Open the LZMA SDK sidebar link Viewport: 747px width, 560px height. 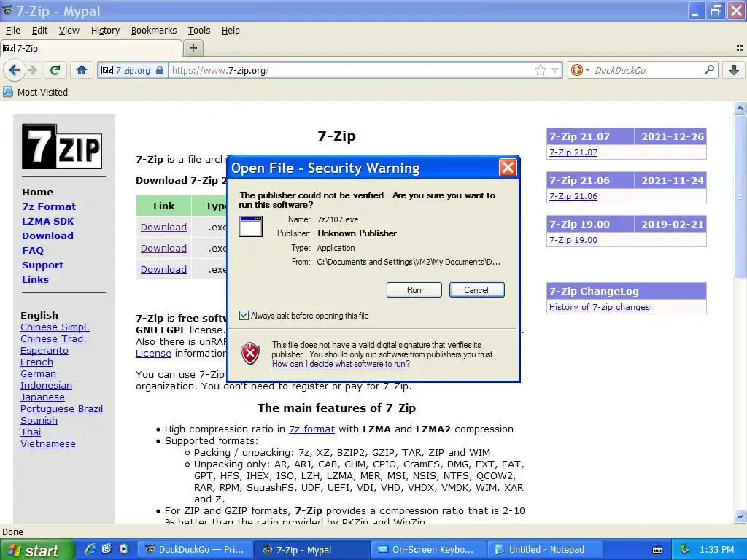pos(47,222)
